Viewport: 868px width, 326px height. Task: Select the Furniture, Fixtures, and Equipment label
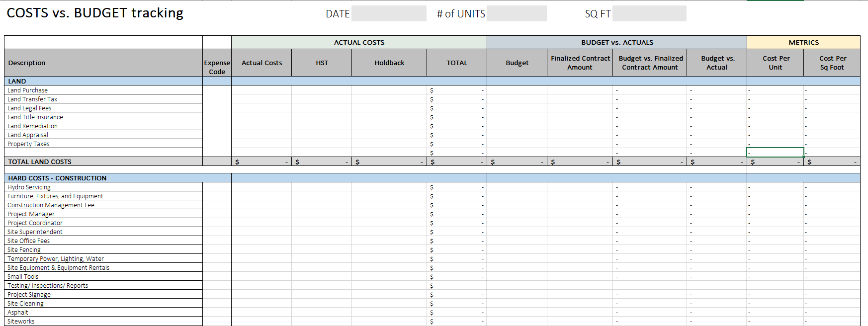click(x=55, y=196)
